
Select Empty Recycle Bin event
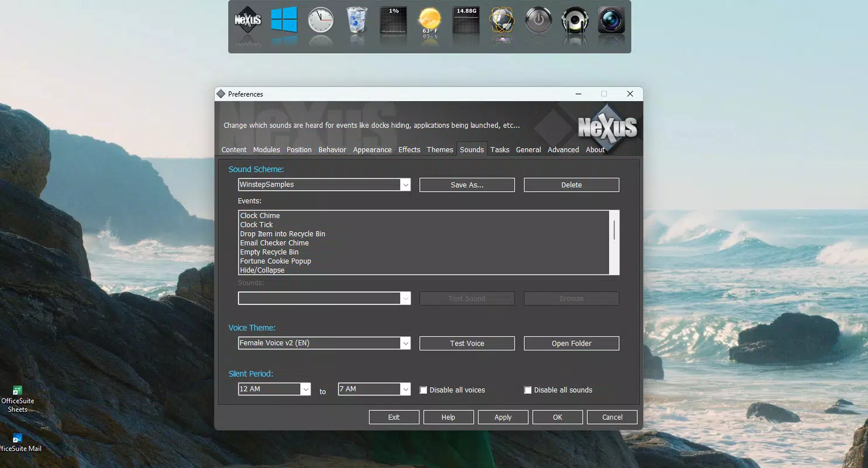[x=423, y=252]
